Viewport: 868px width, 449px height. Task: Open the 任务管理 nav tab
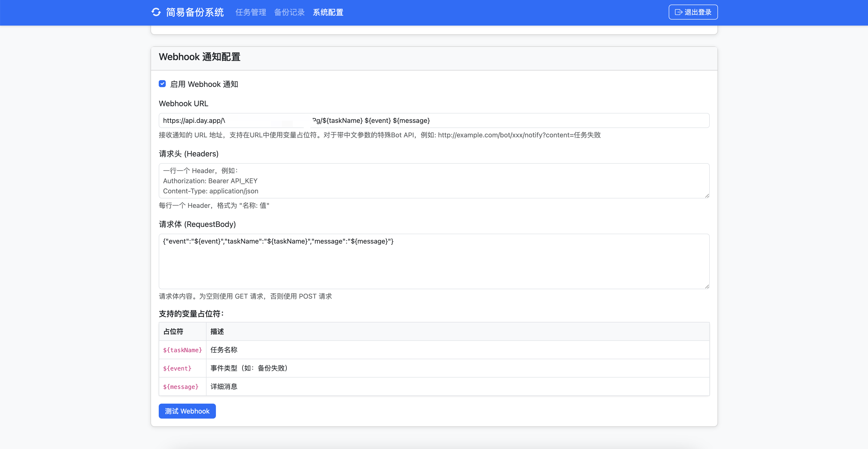(251, 13)
